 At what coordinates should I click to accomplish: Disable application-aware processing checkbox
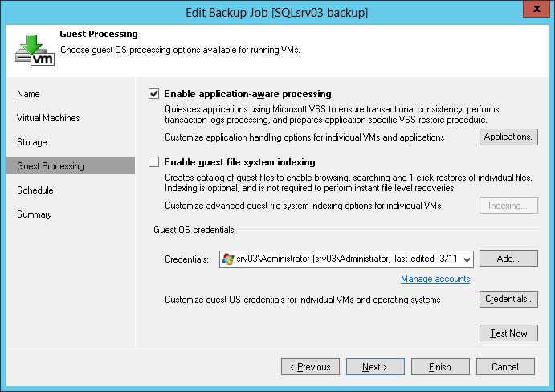pyautogui.click(x=154, y=94)
